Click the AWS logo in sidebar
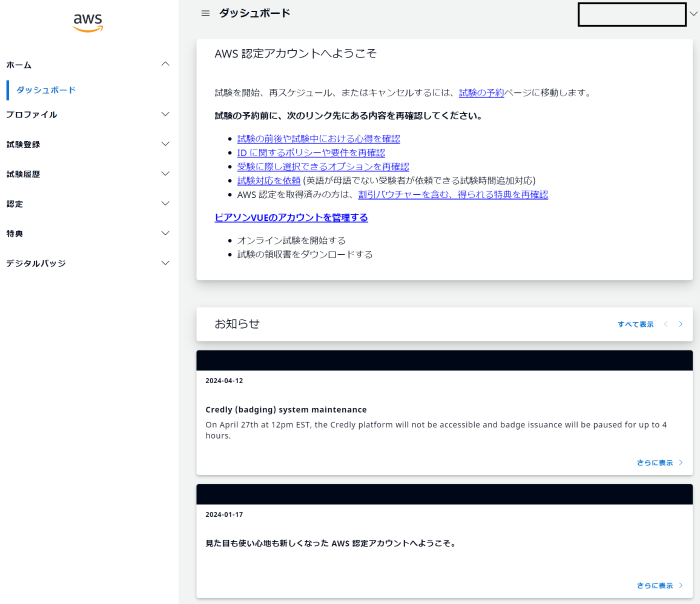 point(88,22)
